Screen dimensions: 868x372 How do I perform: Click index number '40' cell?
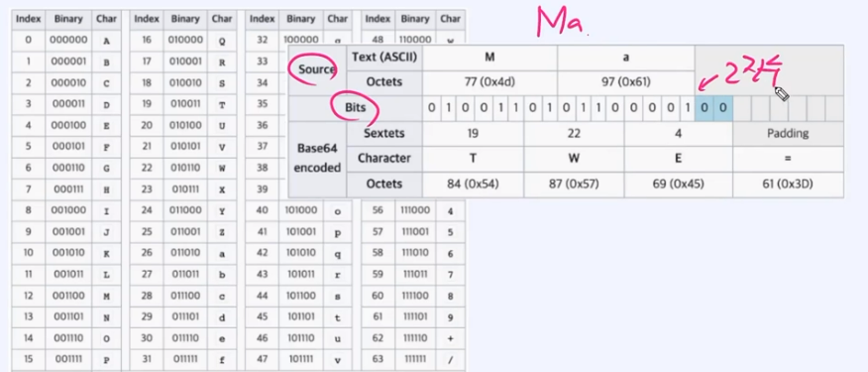pos(263,210)
